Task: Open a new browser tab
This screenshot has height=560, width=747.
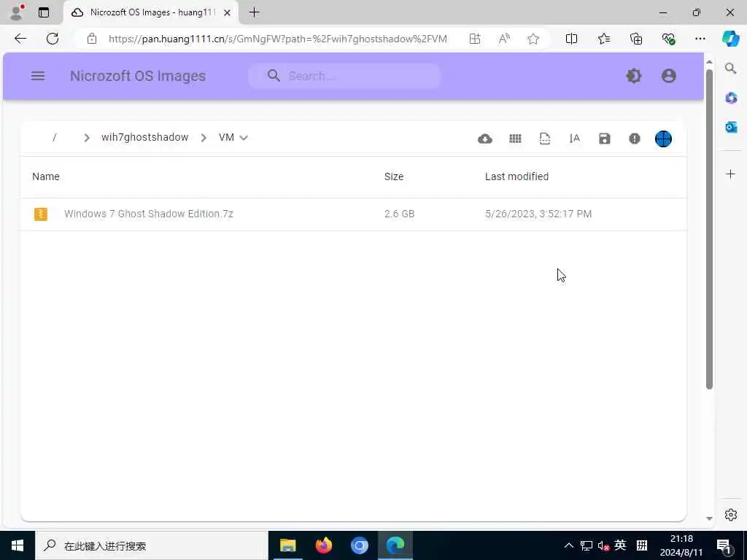Action: tap(255, 12)
